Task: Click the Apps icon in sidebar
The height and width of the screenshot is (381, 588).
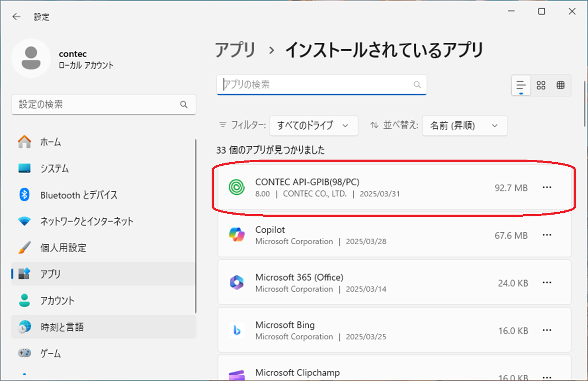Action: pos(25,274)
